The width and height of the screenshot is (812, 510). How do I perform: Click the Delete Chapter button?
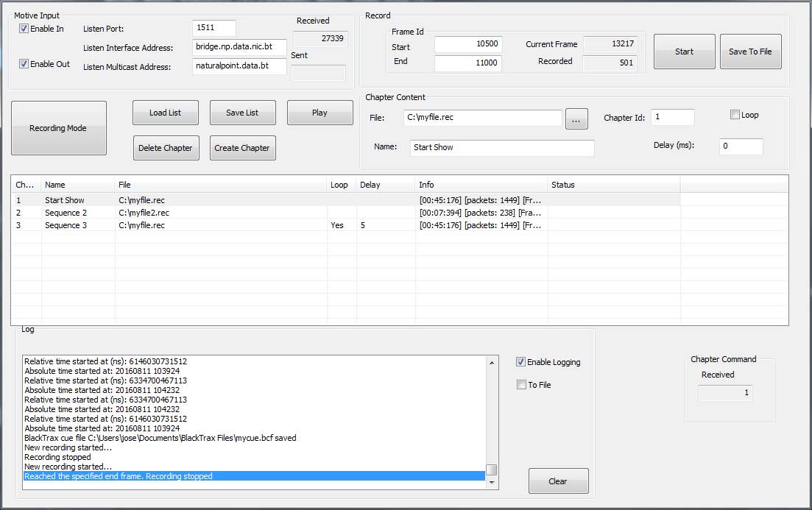point(166,148)
